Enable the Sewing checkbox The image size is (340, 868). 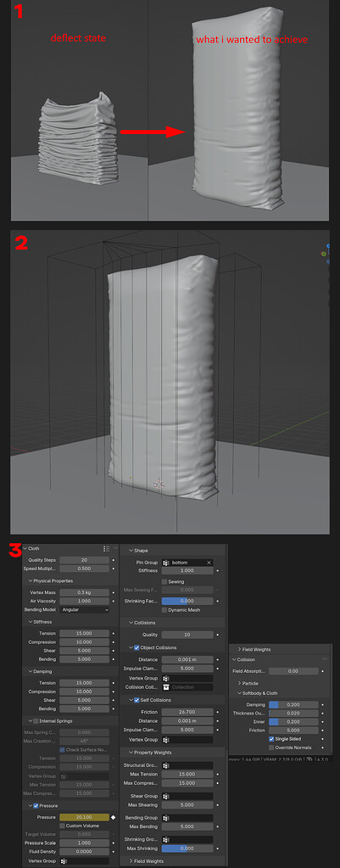coord(164,582)
